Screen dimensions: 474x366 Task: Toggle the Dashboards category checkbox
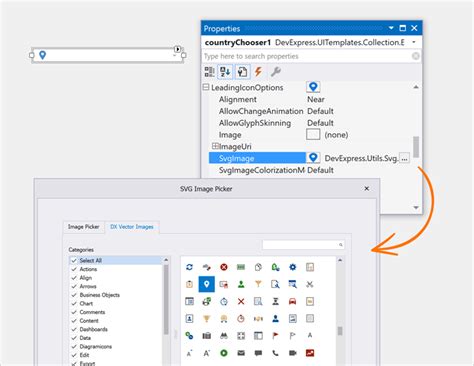click(x=74, y=329)
